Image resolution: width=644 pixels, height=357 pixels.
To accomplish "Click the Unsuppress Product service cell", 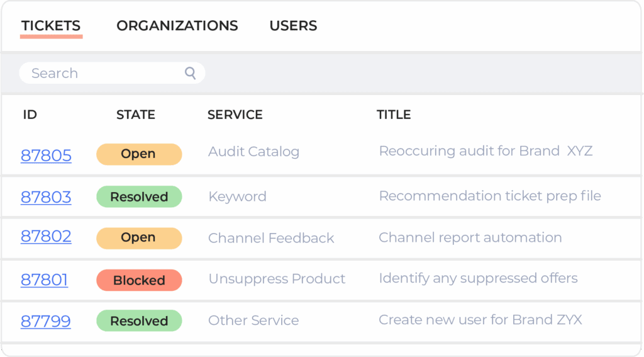I will tap(277, 279).
